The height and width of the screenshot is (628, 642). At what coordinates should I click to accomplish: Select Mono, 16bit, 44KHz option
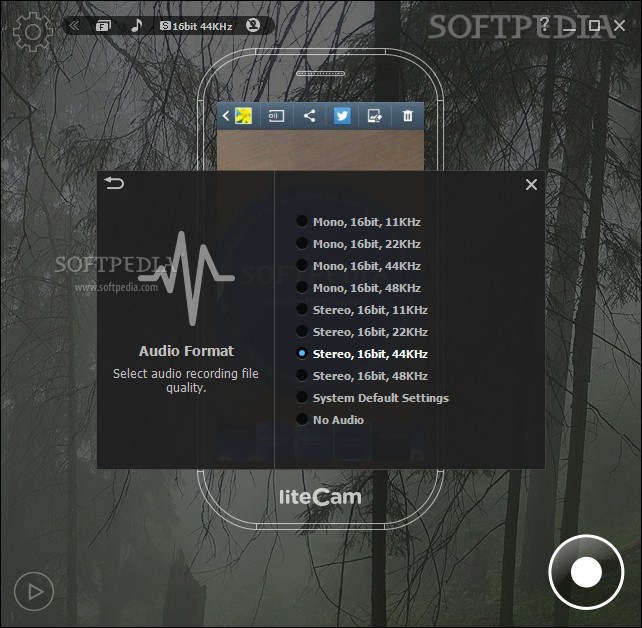pyautogui.click(x=358, y=266)
